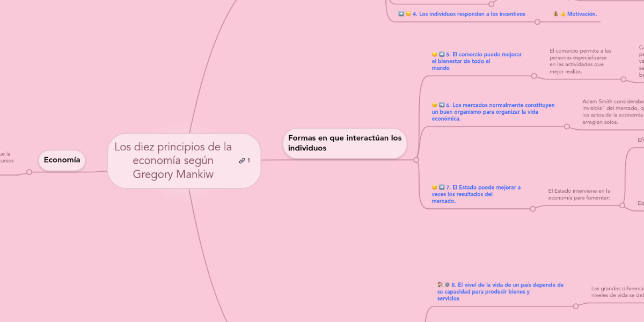This screenshot has width=644, height=322.
Task: Collapse the Economía branch
Action: pos(29,172)
